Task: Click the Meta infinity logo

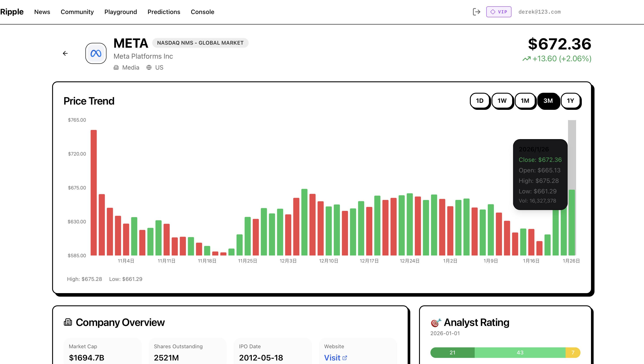Action: coord(96,53)
